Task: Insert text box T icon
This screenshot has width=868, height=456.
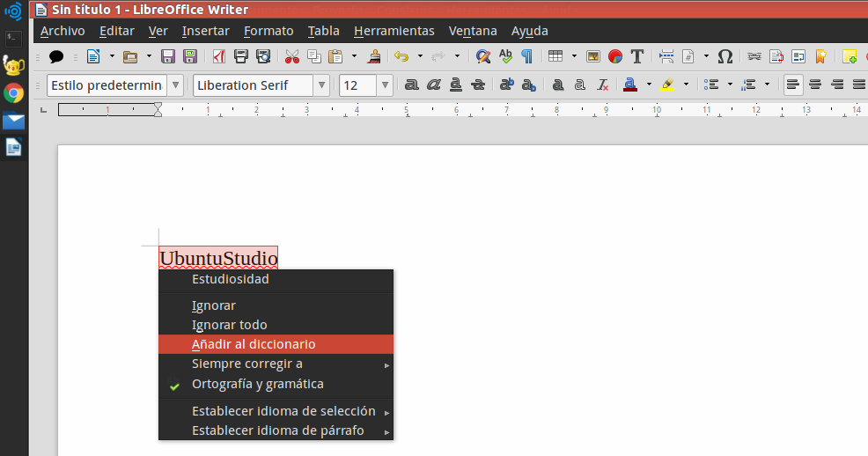Action: 637,56
